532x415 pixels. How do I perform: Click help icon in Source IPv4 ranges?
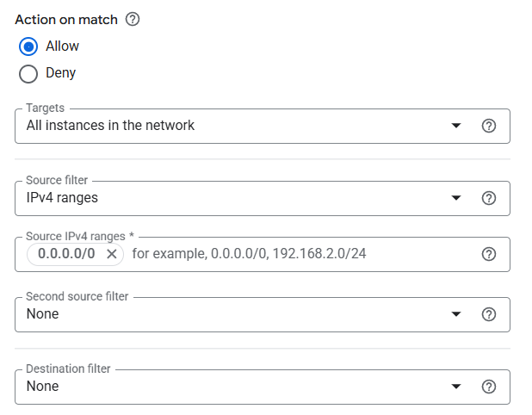[x=489, y=254]
